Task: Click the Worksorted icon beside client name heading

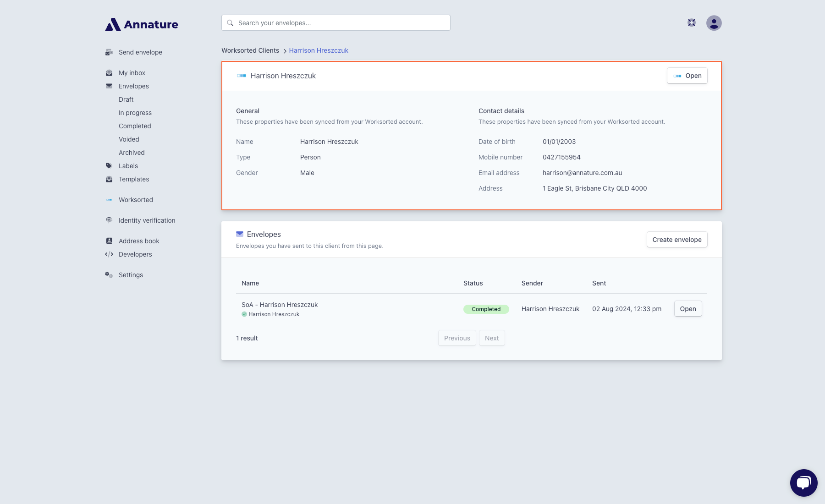Action: (x=242, y=76)
